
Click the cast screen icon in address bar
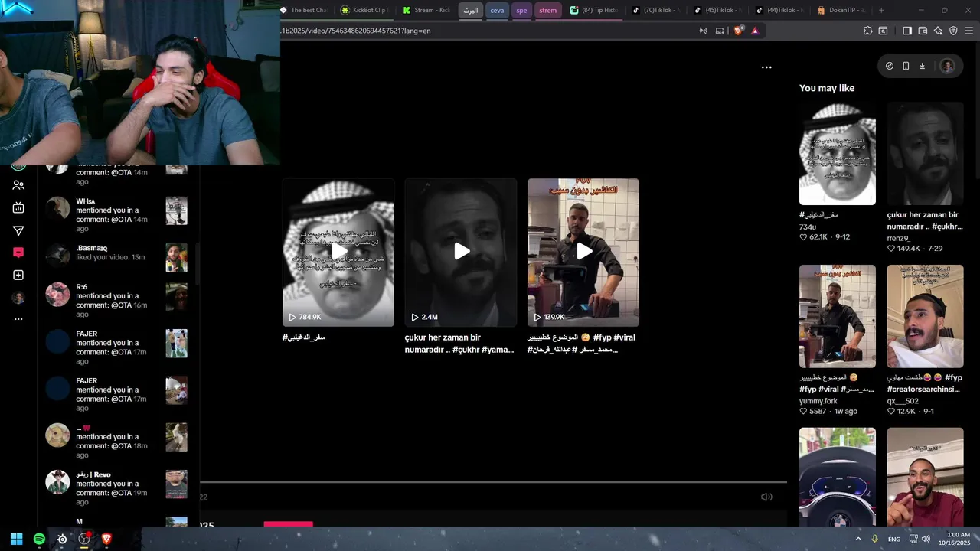720,31
